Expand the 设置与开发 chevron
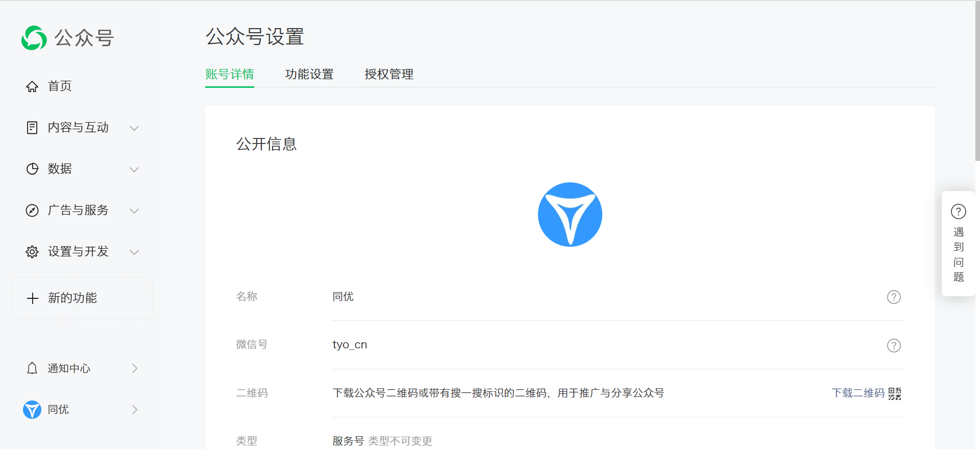The width and height of the screenshot is (980, 449). pos(134,252)
